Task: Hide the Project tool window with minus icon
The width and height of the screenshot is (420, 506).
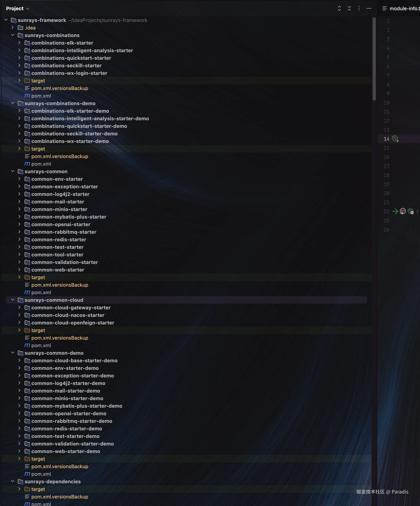Action: [369, 9]
